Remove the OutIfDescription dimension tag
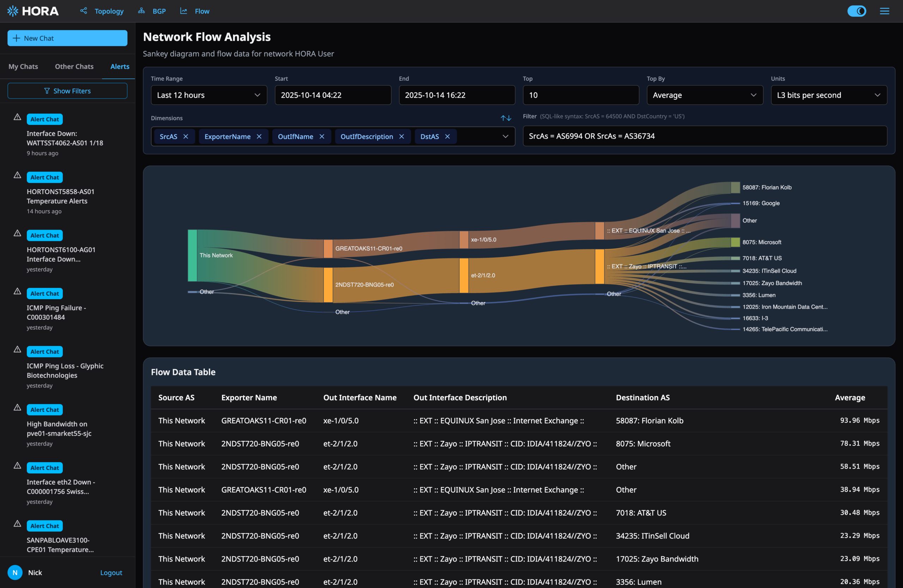 coord(401,137)
